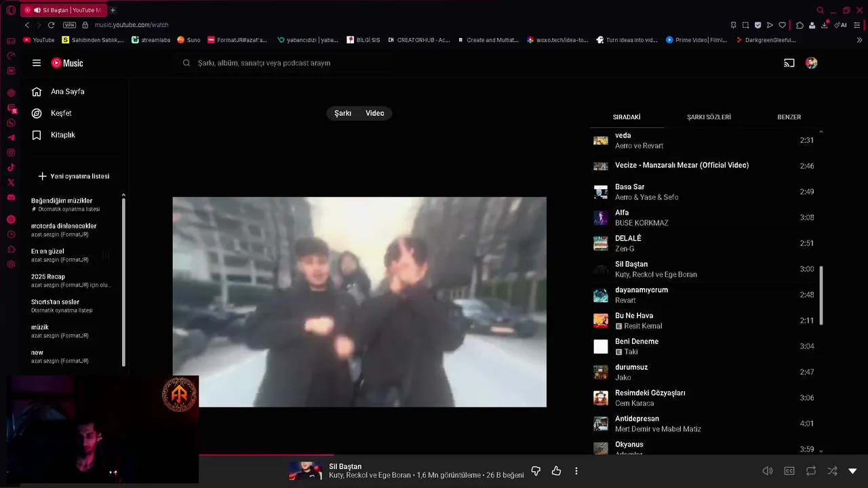Open the Opera AI assistant button

click(x=841, y=25)
